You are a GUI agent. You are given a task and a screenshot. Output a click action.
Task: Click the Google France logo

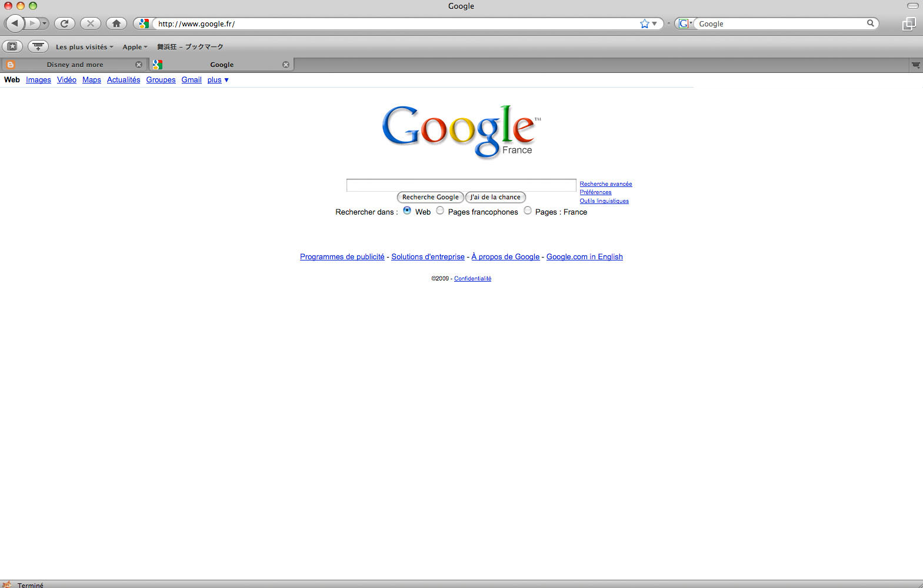461,132
